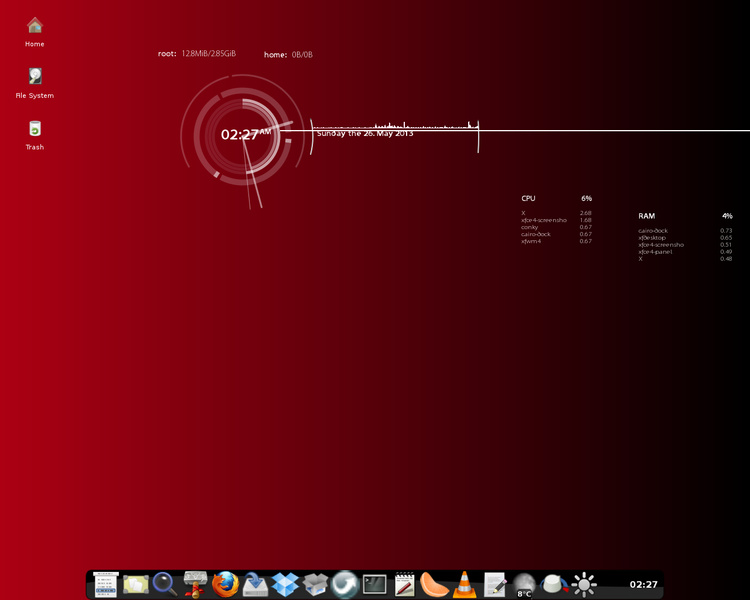This screenshot has width=750, height=600.
Task: Click the applications menu icon at dock start
Action: [x=106, y=584]
